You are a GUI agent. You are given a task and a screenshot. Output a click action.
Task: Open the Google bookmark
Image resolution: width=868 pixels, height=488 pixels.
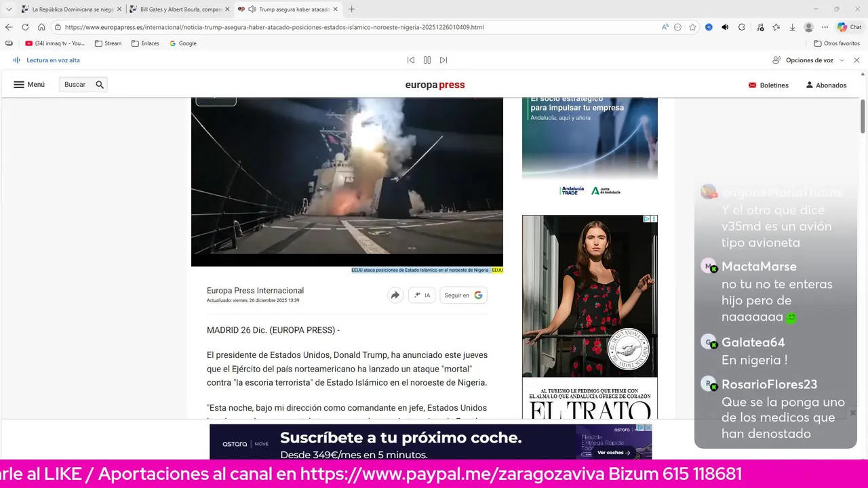(x=183, y=43)
